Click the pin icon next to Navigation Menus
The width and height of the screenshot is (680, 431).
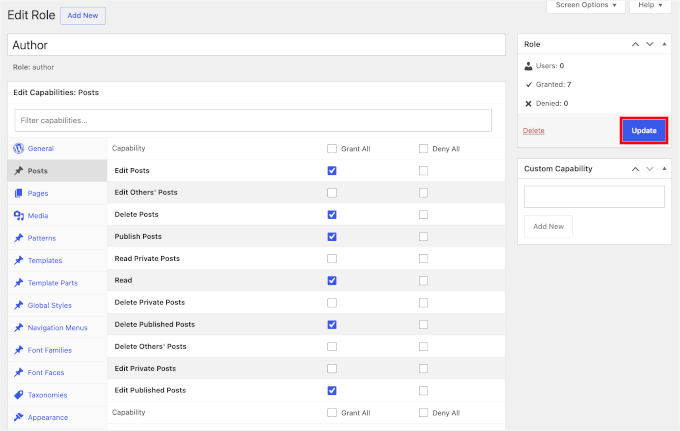coord(19,327)
